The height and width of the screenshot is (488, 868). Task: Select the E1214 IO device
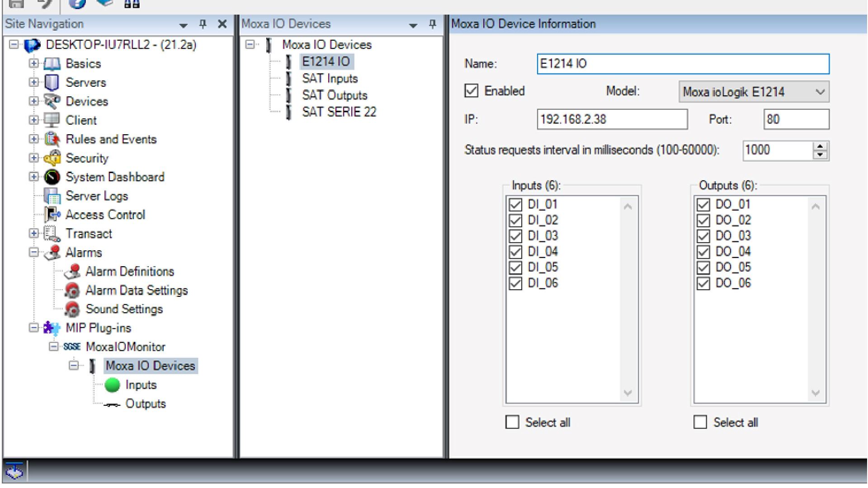[x=326, y=61]
